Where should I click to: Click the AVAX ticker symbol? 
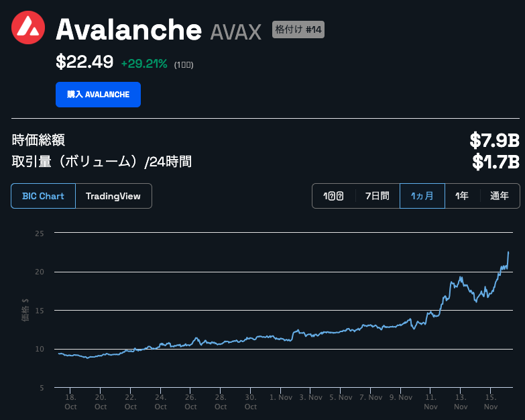[236, 32]
